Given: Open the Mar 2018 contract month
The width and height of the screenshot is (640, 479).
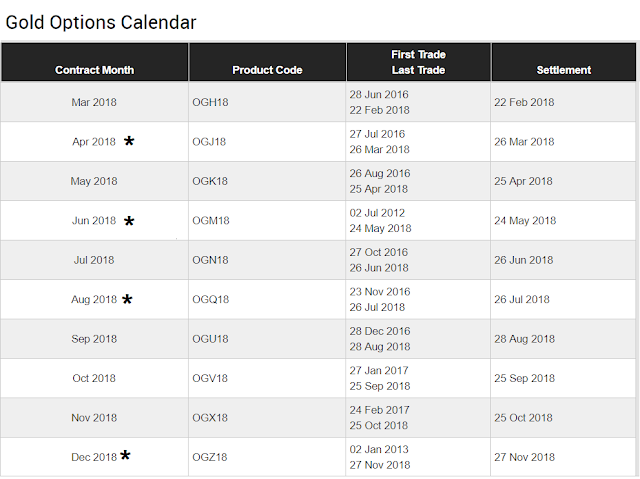Looking at the screenshot, I should [x=94, y=102].
